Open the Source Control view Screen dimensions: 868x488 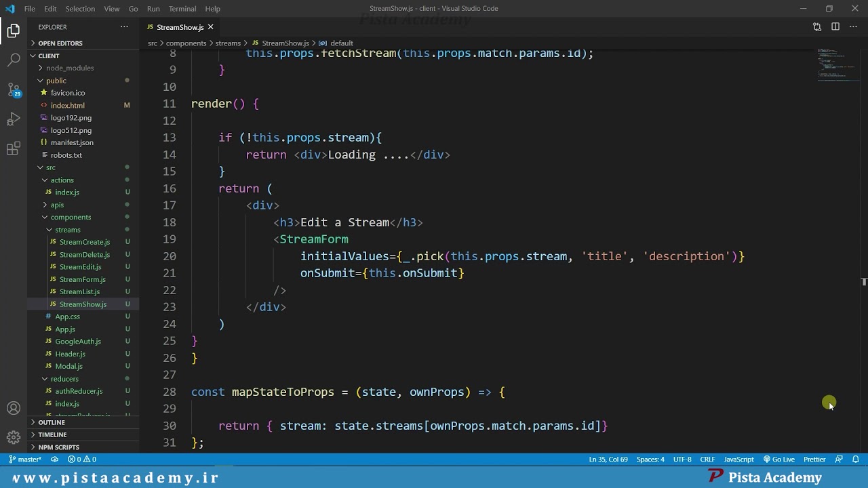pyautogui.click(x=14, y=89)
